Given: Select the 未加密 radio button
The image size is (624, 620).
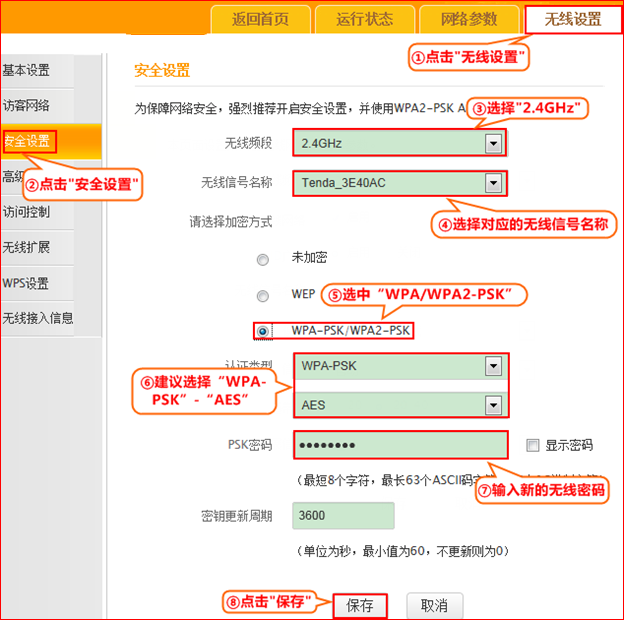Looking at the screenshot, I should [x=263, y=259].
